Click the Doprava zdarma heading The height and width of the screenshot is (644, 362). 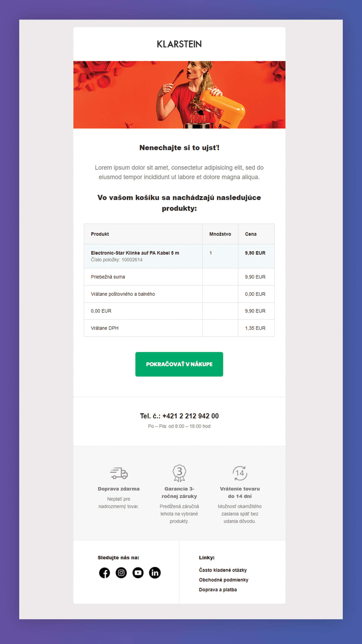pos(119,489)
